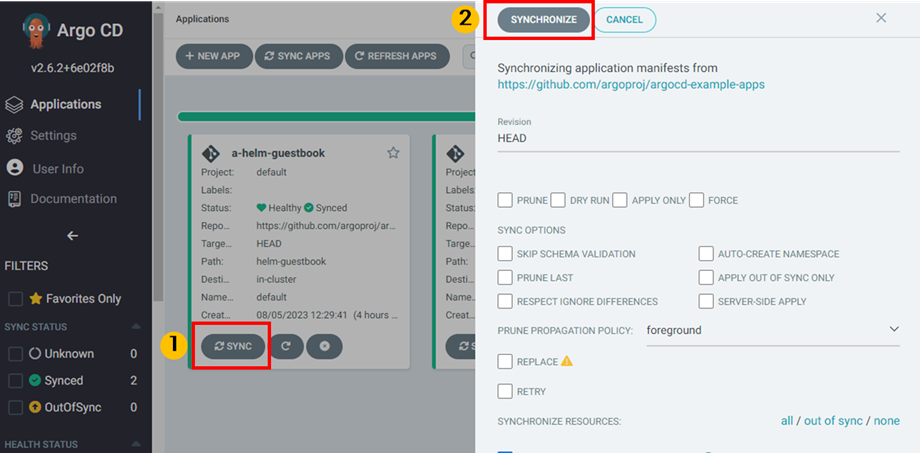Check Prune Last option
The width and height of the screenshot is (920, 453).
[x=505, y=277]
